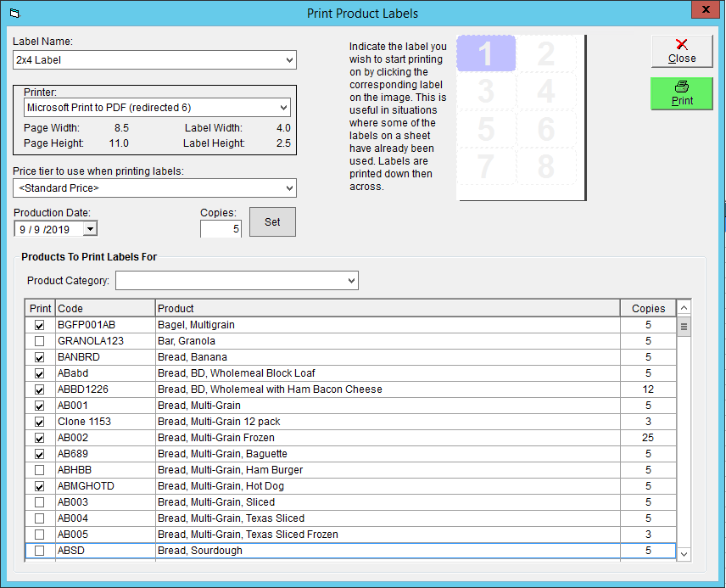Click the product list scrollbar thumb
The height and width of the screenshot is (588, 726).
point(684,327)
